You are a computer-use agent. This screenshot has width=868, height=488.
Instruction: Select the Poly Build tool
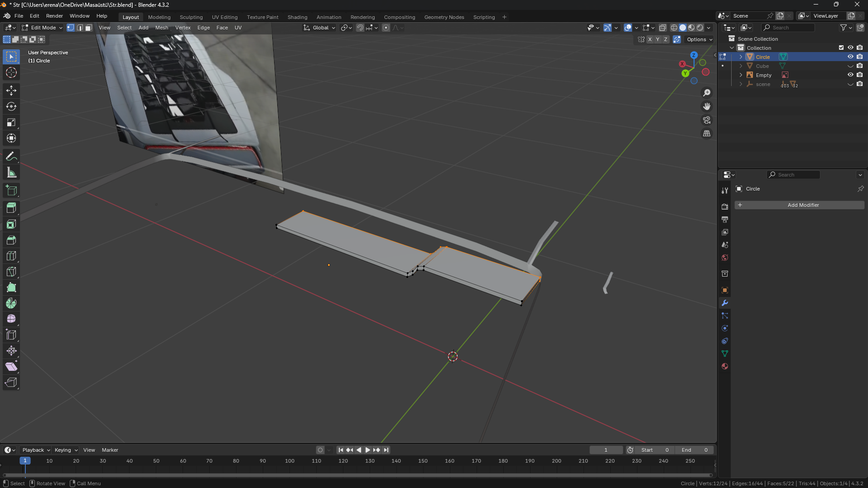(11, 287)
